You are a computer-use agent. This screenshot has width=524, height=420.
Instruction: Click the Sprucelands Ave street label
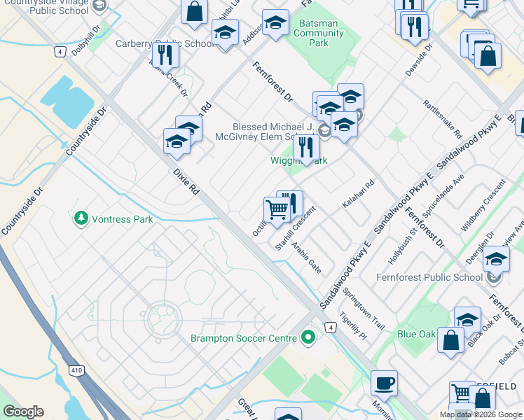pyautogui.click(x=443, y=196)
